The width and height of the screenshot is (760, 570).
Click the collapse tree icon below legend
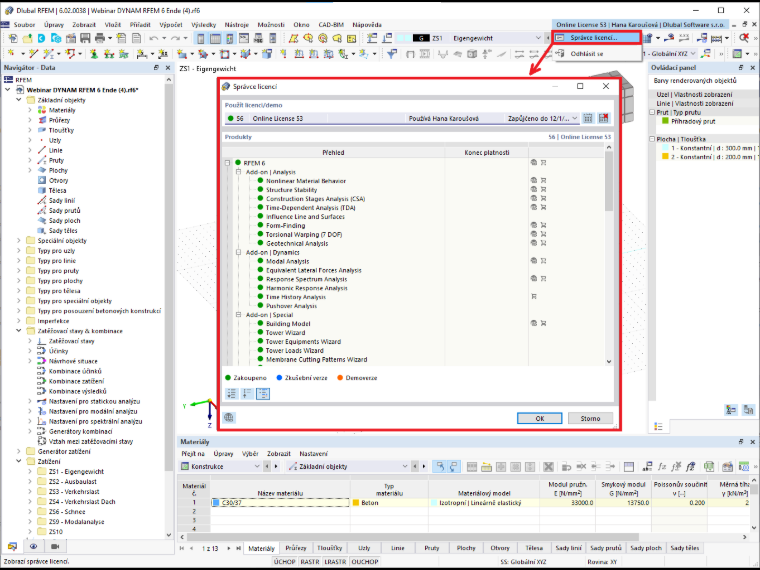pyautogui.click(x=247, y=394)
